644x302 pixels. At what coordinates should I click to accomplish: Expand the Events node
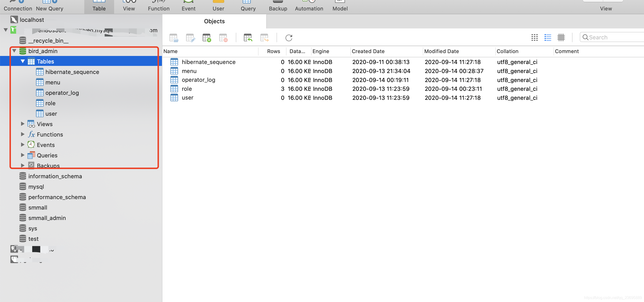tap(22, 145)
